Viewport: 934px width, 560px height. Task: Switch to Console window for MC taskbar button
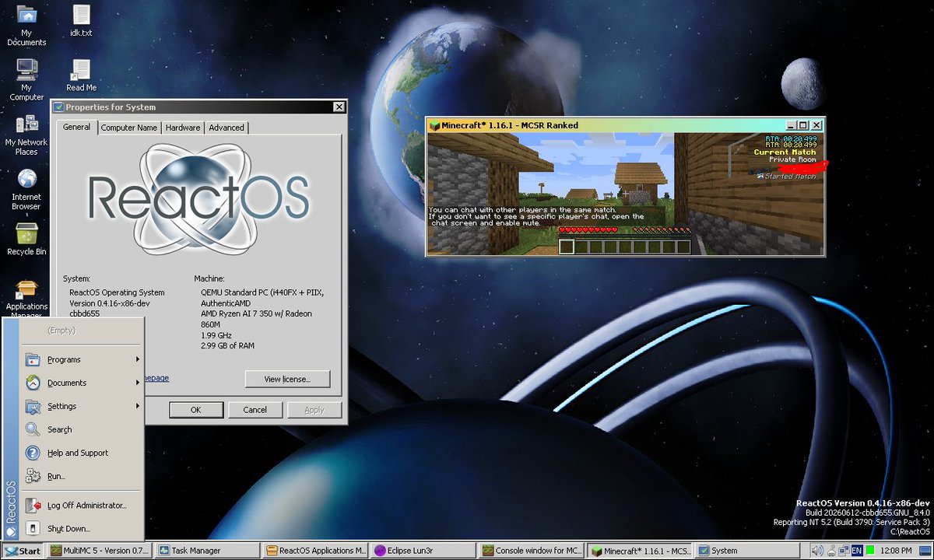point(530,551)
